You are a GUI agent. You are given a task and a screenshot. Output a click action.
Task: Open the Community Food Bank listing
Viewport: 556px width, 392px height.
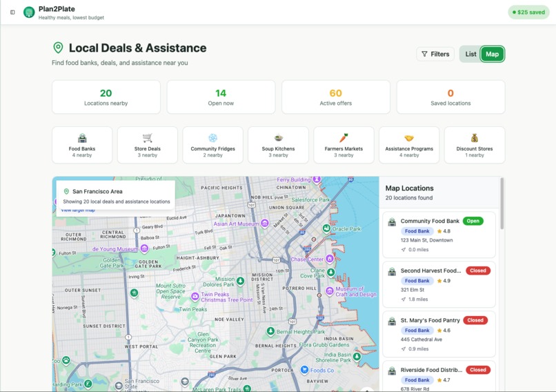point(439,235)
